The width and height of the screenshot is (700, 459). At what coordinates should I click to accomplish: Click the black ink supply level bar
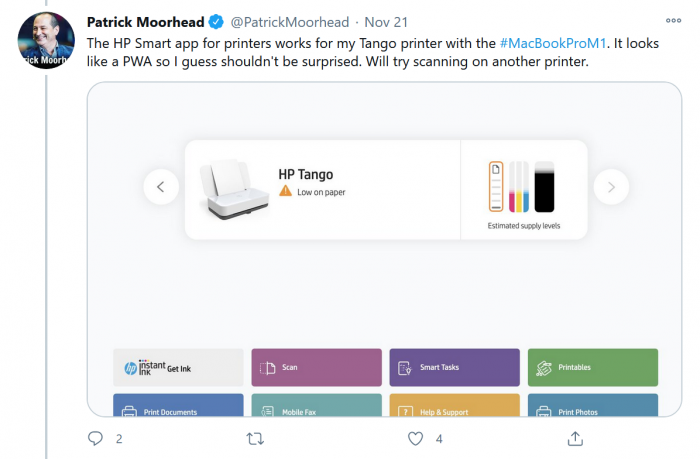pyautogui.click(x=544, y=186)
